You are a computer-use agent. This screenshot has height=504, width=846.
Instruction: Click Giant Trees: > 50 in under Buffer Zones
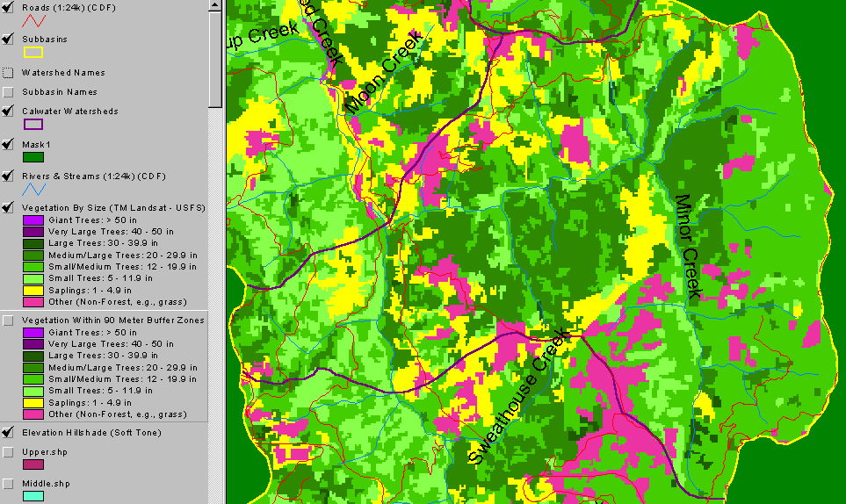93,333
